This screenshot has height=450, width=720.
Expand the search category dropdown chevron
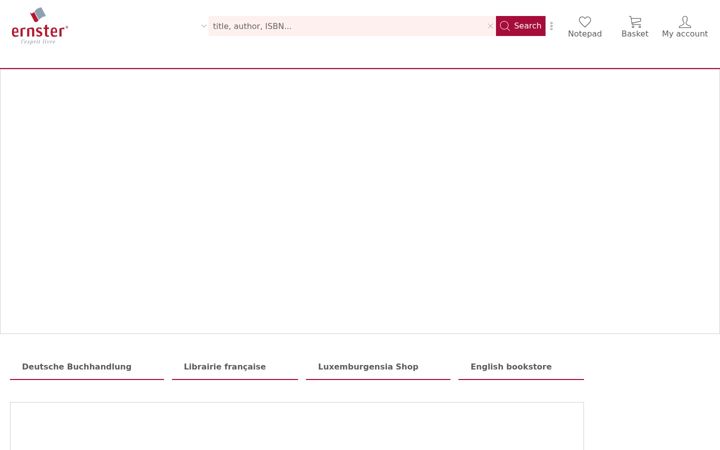click(204, 26)
